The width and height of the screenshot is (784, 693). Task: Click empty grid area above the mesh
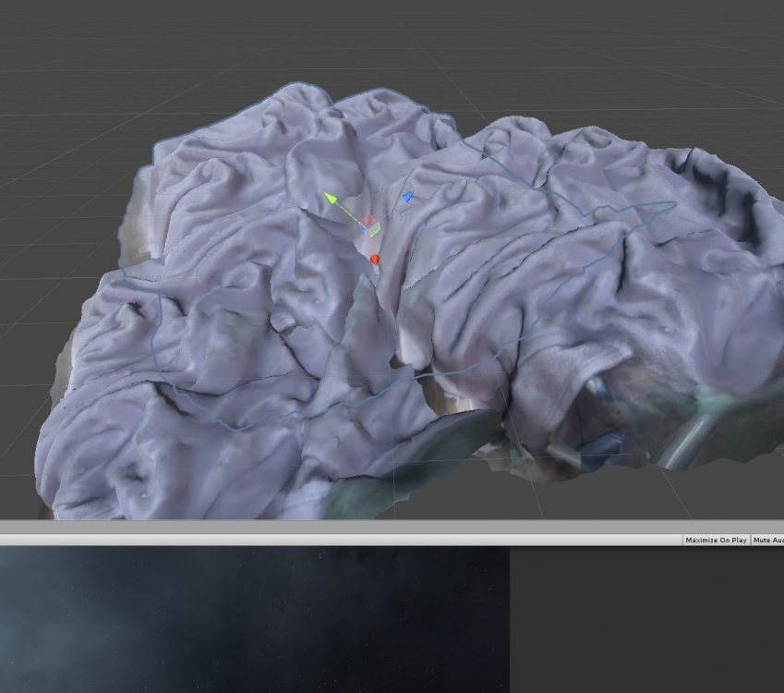click(x=185, y=46)
